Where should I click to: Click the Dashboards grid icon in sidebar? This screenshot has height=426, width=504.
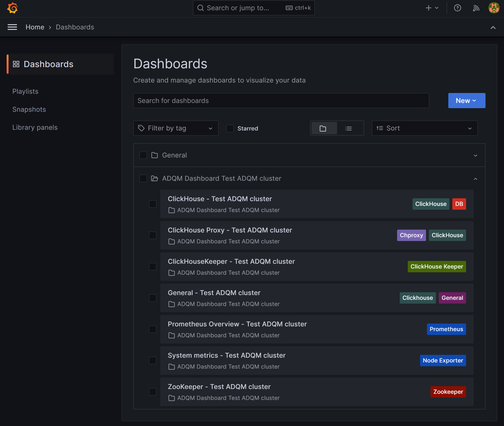pos(16,64)
